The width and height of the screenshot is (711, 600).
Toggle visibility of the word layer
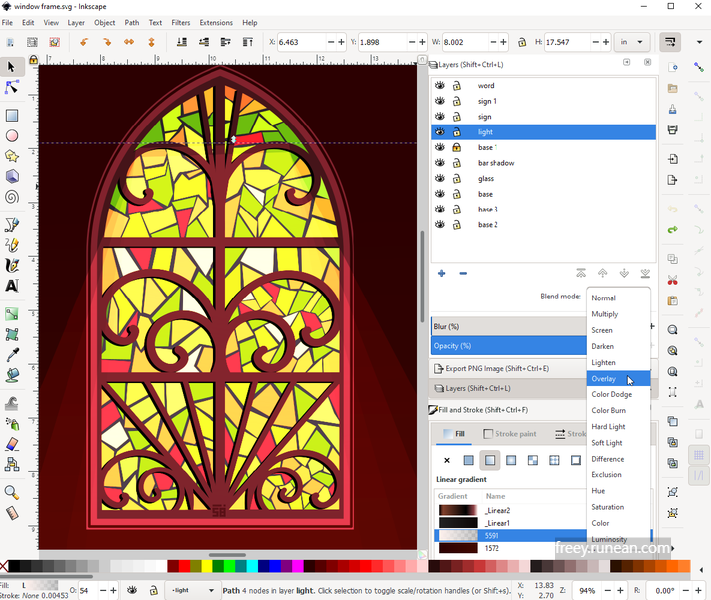440,85
